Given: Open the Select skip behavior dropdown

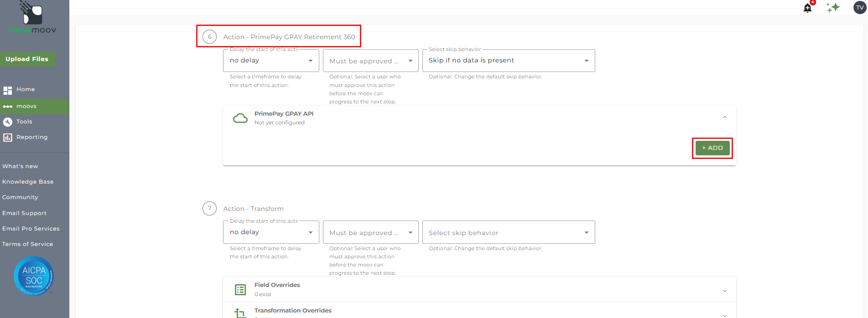Looking at the screenshot, I should point(509,232).
